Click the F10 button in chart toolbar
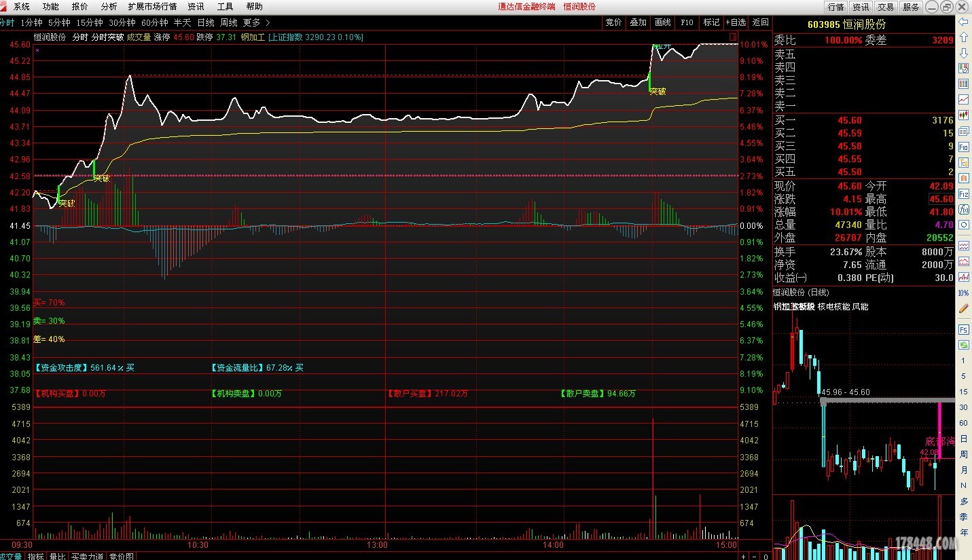The width and height of the screenshot is (972, 560). (687, 22)
